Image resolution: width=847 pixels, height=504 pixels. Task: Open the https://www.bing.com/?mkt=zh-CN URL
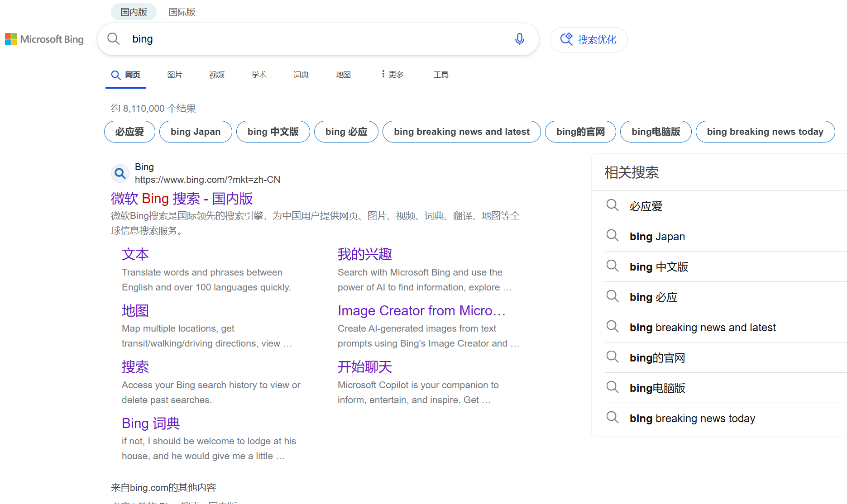[x=207, y=180]
